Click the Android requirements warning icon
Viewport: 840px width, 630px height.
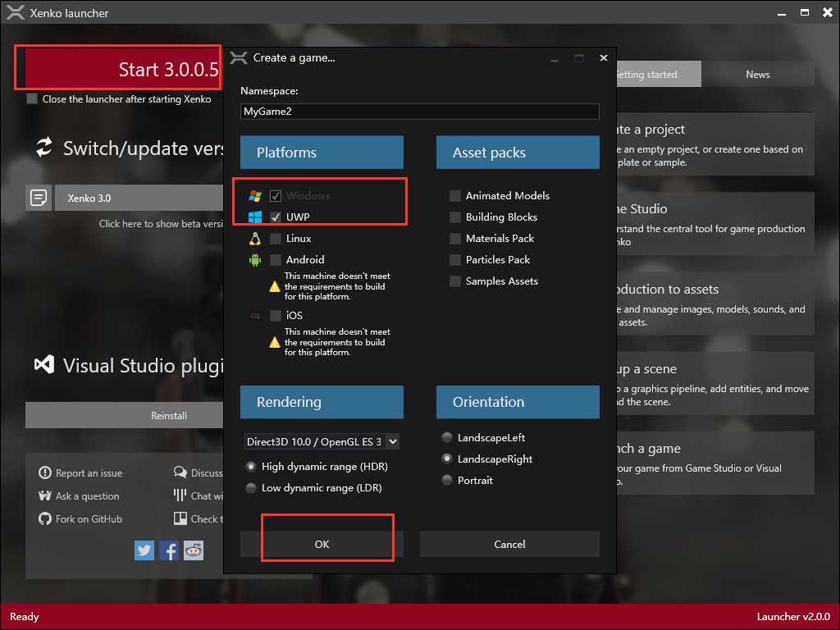point(275,286)
